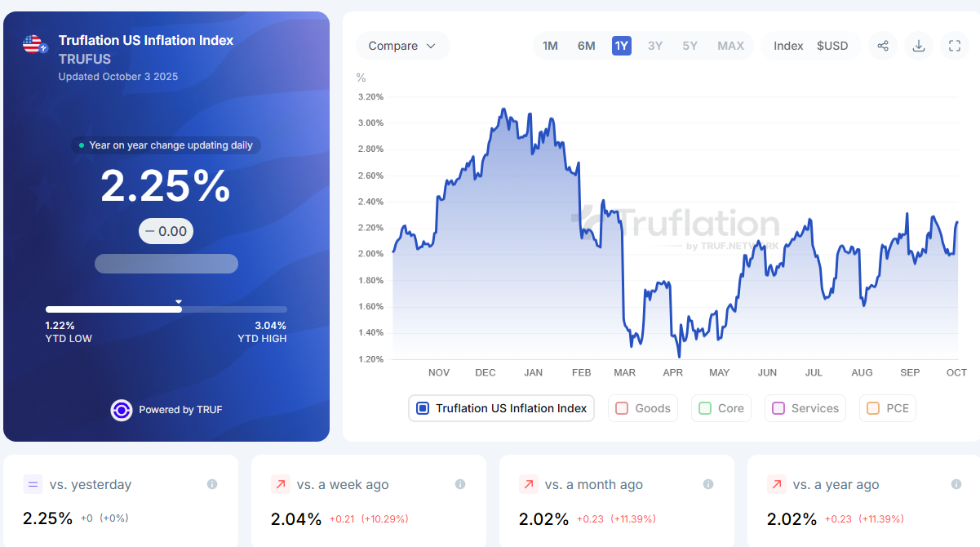Toggle Truflation US Inflation Index series
Screen dimensions: 980x547
tap(423, 408)
